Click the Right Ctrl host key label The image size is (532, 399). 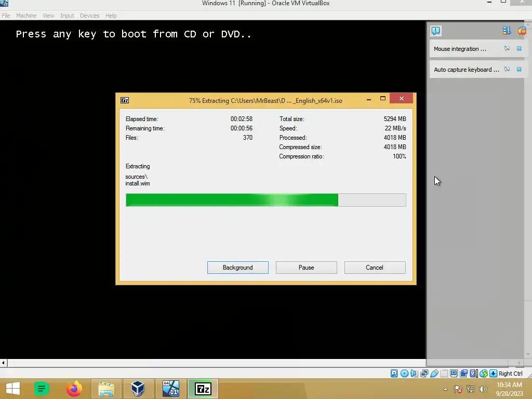tap(511, 374)
